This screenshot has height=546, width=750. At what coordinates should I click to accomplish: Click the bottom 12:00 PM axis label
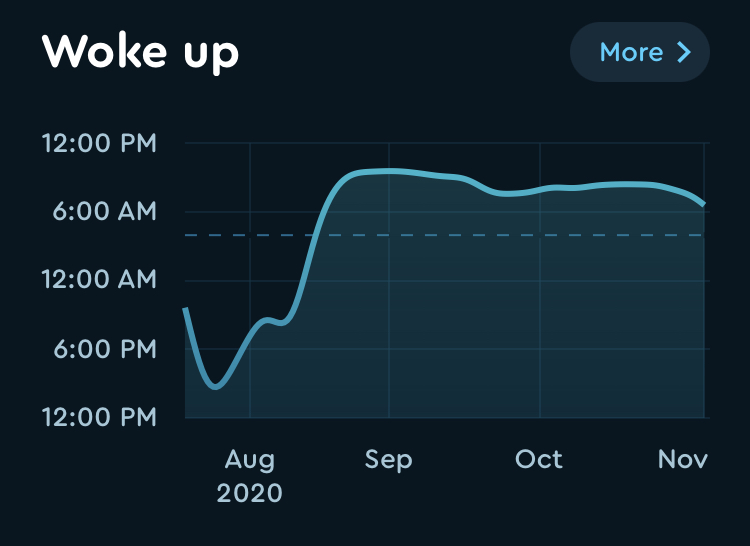coord(99,417)
